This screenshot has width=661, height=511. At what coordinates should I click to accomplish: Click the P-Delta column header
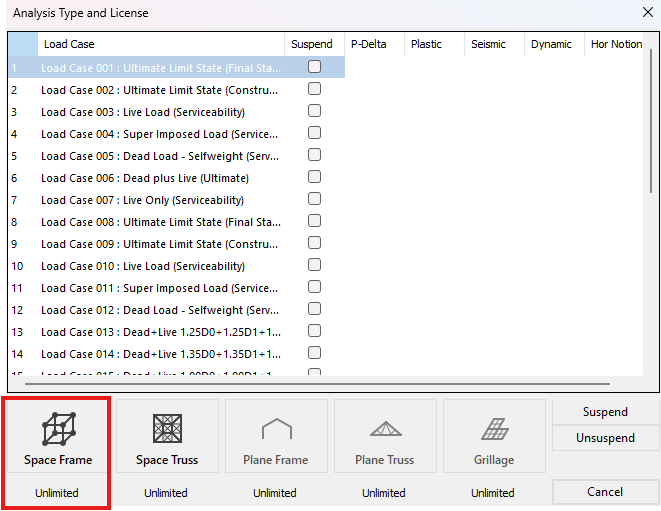(374, 44)
